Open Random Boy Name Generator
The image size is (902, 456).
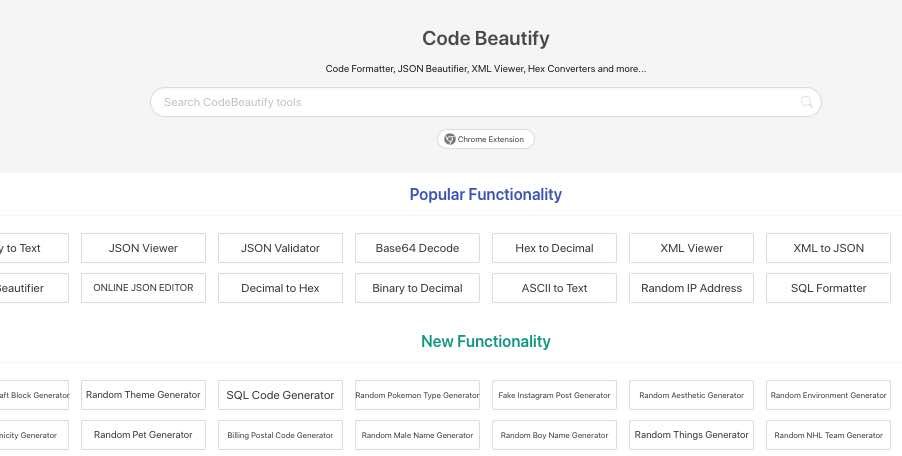[555, 435]
